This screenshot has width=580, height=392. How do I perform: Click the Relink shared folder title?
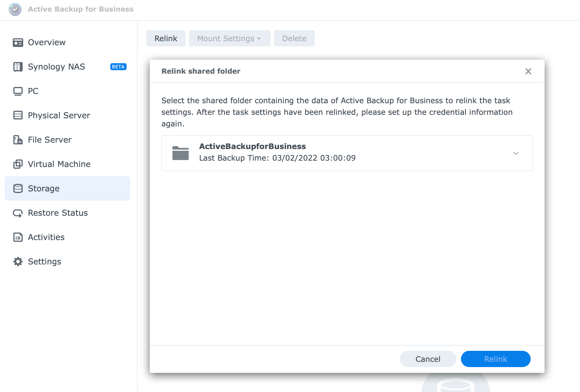pyautogui.click(x=201, y=71)
